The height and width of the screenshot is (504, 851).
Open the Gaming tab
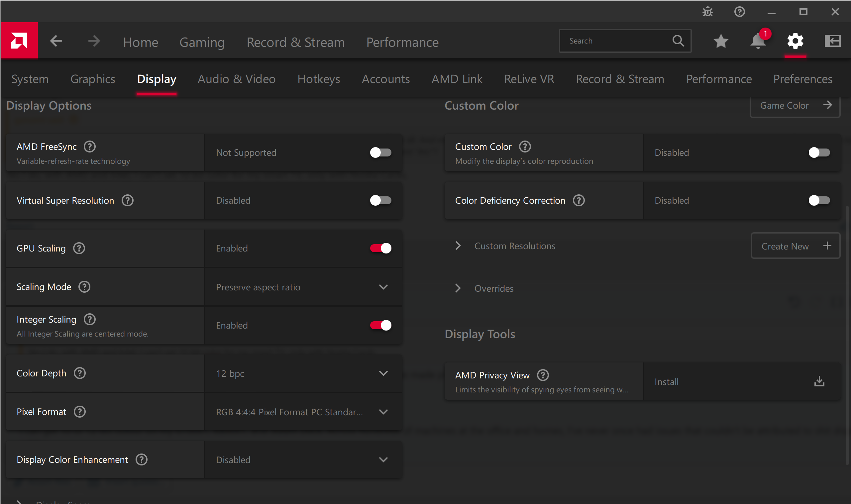point(202,42)
